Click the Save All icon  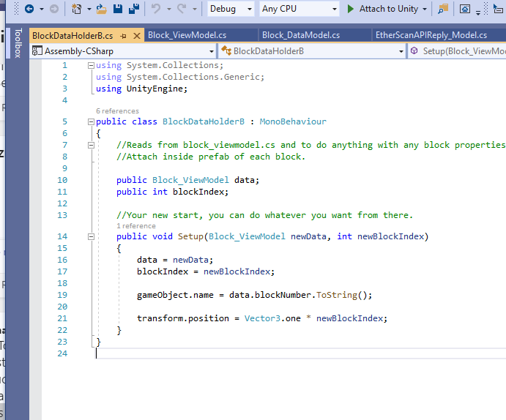(134, 9)
